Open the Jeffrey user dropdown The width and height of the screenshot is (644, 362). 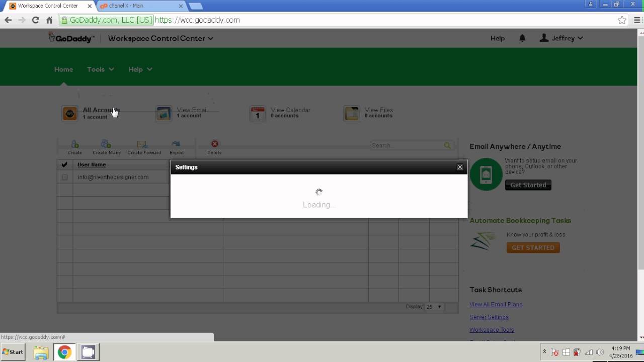click(561, 38)
